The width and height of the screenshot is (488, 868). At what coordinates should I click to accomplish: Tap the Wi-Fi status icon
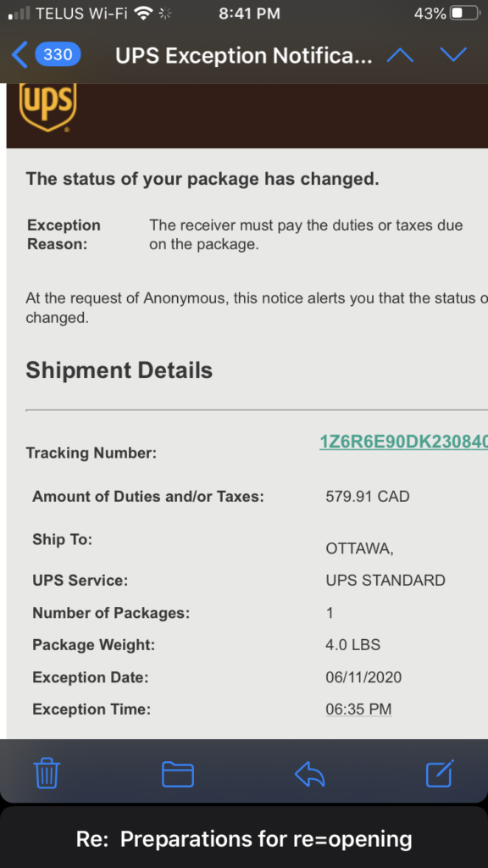coord(144,14)
